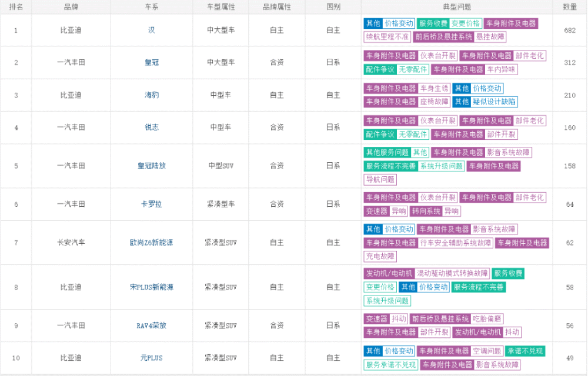Click 中大型车 cell in 汉 row
This screenshot has width=588, height=376.
[221, 30]
